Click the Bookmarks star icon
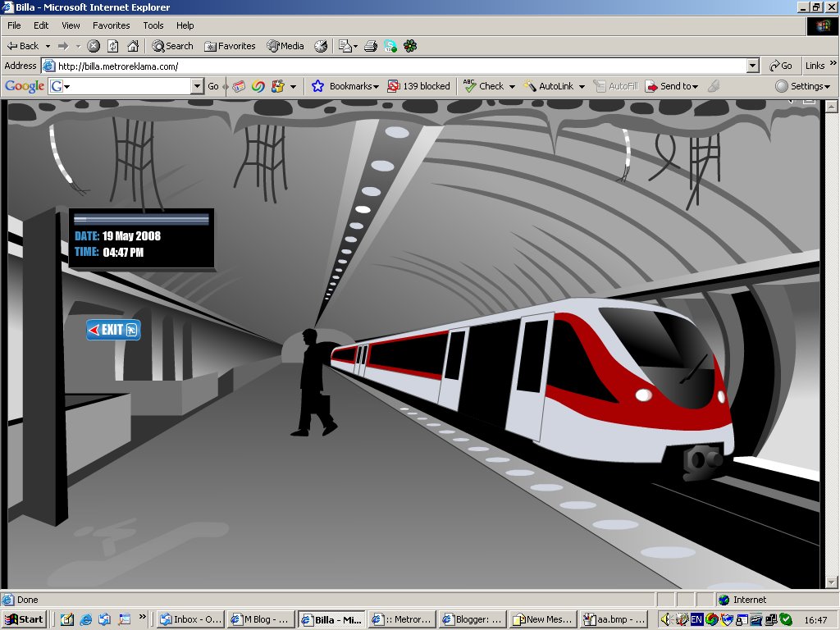The width and height of the screenshot is (840, 630). point(317,86)
